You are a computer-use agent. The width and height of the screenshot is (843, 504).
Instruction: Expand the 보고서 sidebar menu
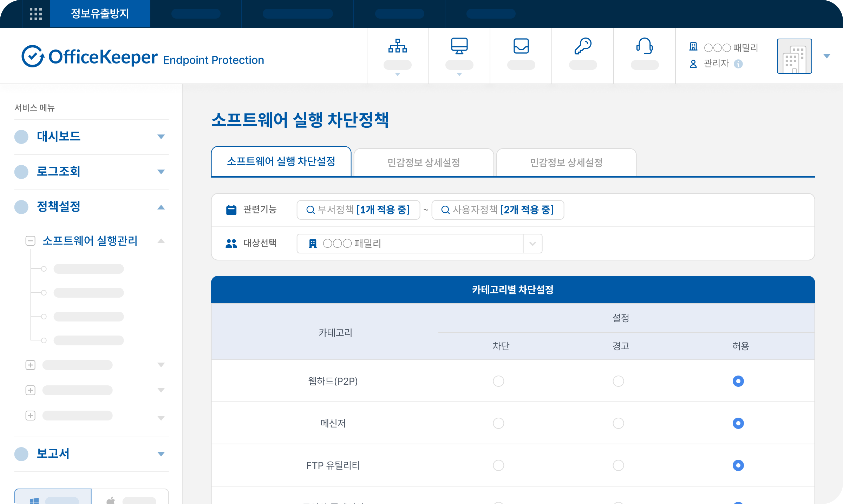[161, 454]
